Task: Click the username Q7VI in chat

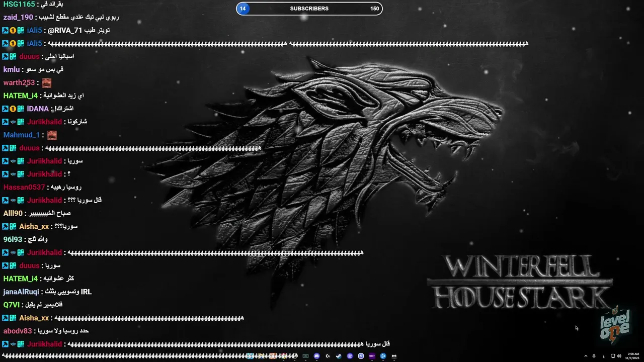Action: 12,305
